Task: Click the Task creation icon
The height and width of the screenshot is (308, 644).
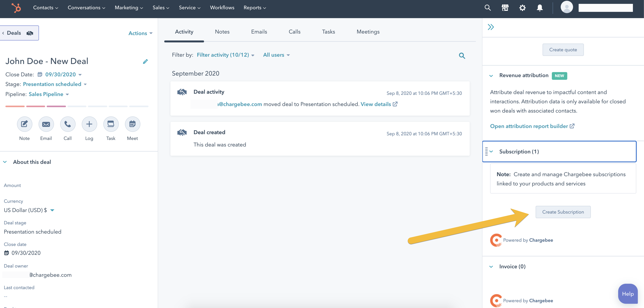Action: click(111, 124)
